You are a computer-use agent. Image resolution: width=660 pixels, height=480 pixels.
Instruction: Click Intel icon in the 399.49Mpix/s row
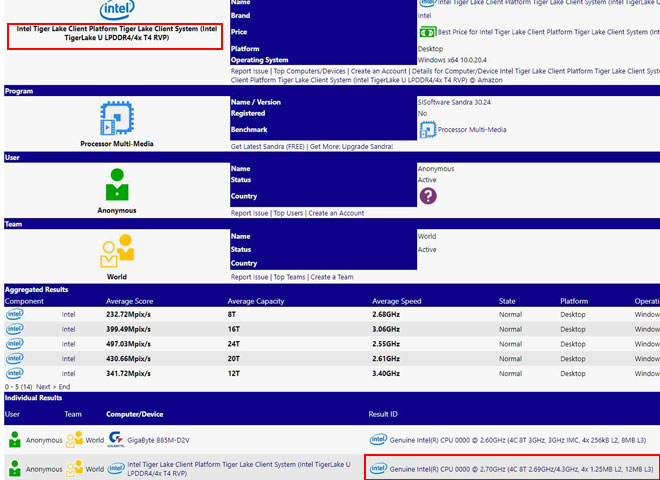(14, 329)
